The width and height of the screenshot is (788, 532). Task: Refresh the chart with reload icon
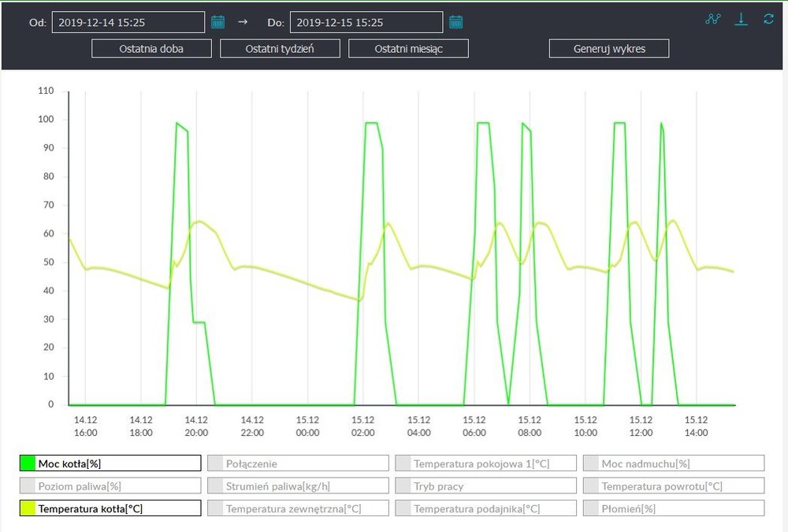768,19
